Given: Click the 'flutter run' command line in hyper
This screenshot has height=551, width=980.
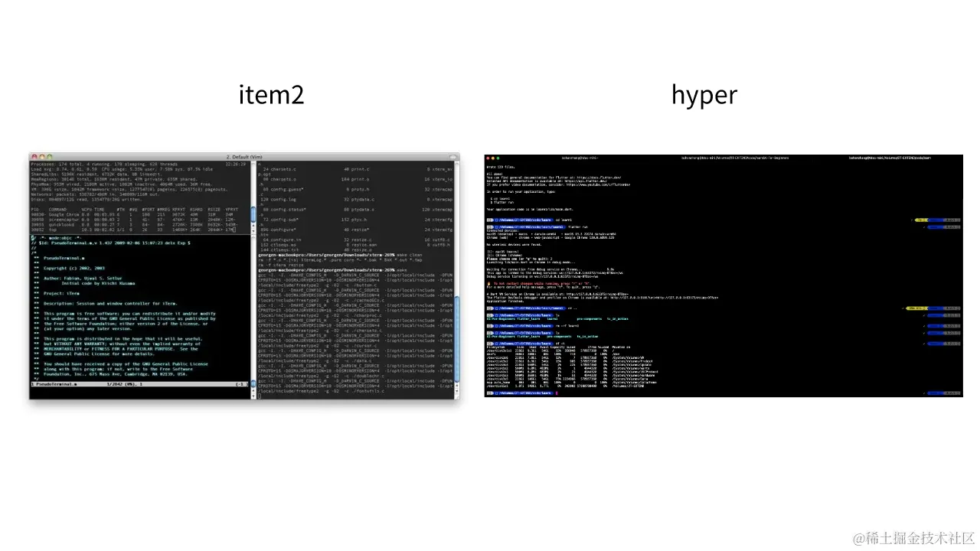Looking at the screenshot, I should pyautogui.click(x=537, y=227).
